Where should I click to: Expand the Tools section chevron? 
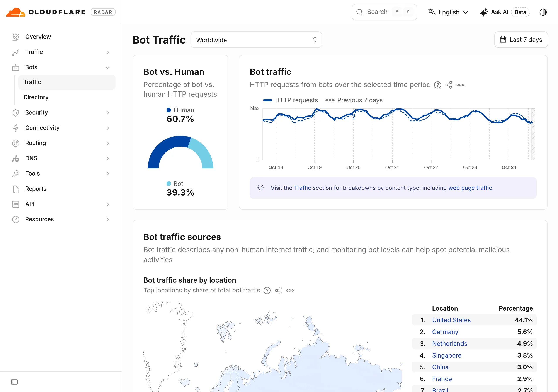tap(108, 174)
